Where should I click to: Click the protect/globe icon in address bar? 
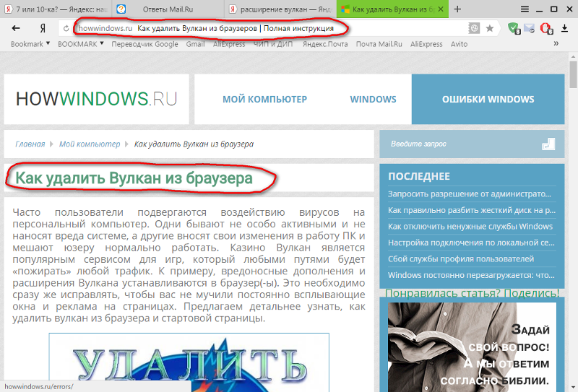coord(474,28)
